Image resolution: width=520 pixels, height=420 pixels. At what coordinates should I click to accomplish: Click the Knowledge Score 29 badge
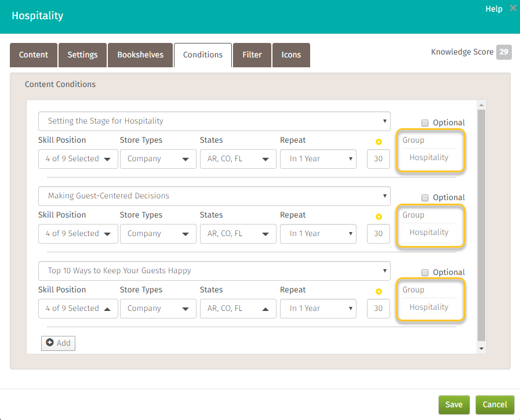[504, 52]
